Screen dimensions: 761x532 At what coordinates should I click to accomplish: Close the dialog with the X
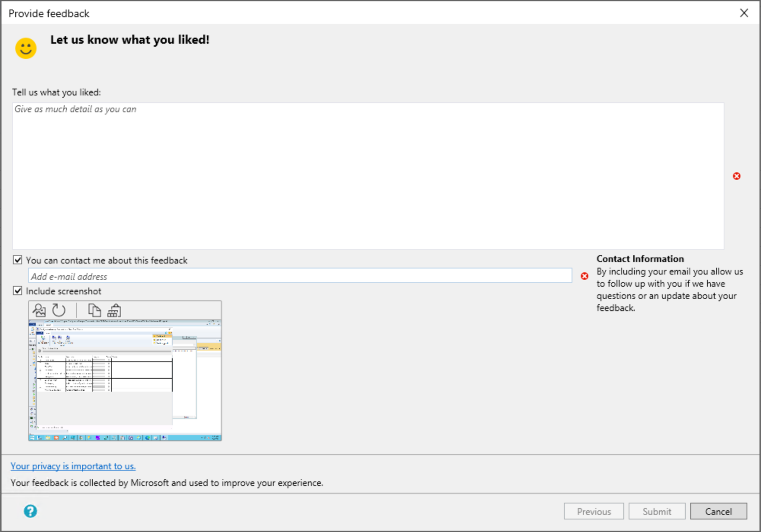pos(744,13)
